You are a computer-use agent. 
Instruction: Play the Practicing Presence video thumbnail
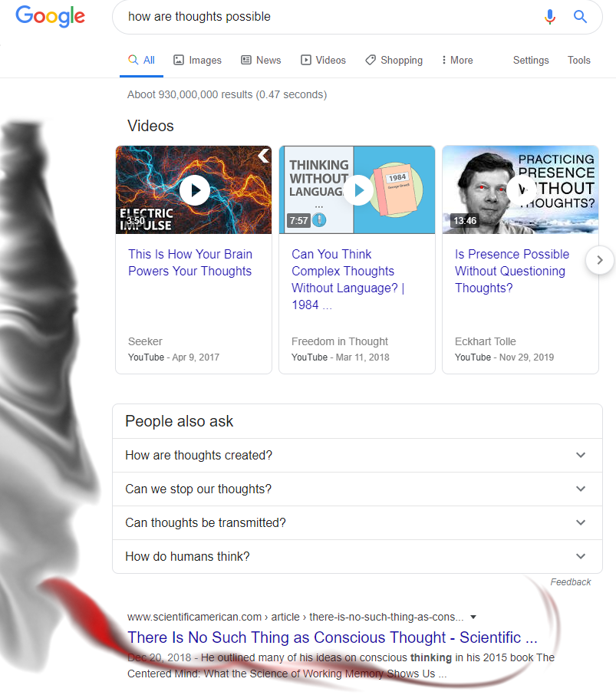(x=520, y=189)
